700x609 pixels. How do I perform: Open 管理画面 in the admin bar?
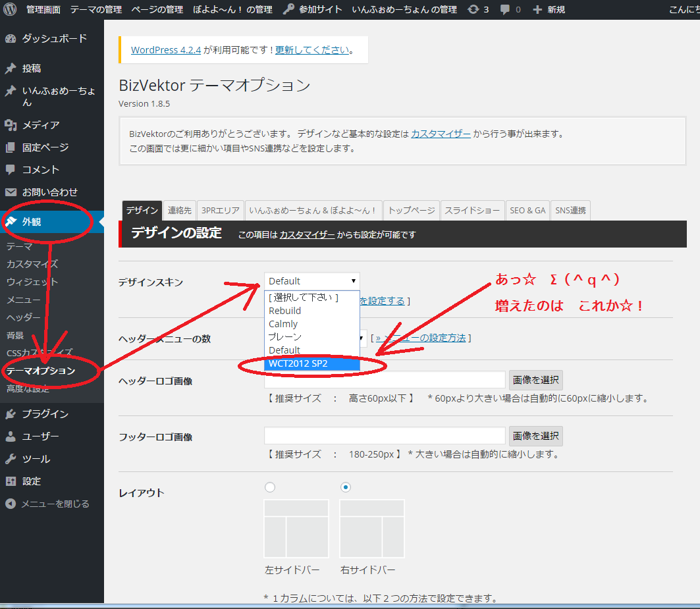click(43, 9)
